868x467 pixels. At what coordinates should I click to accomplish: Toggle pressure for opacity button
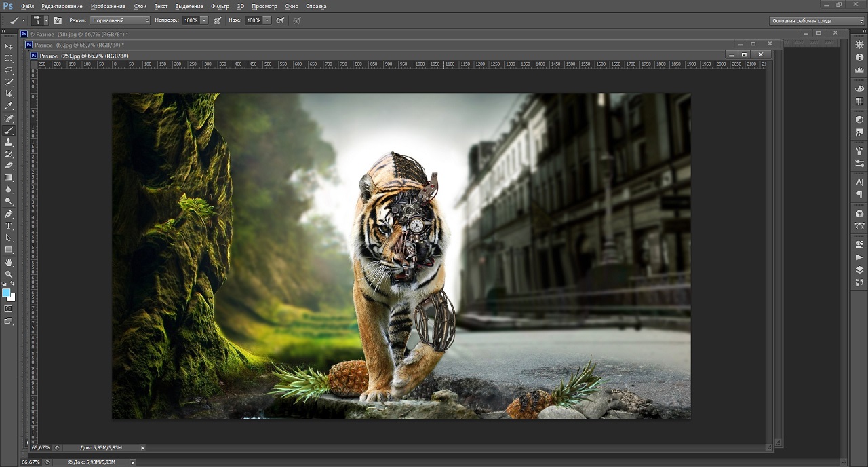[218, 20]
